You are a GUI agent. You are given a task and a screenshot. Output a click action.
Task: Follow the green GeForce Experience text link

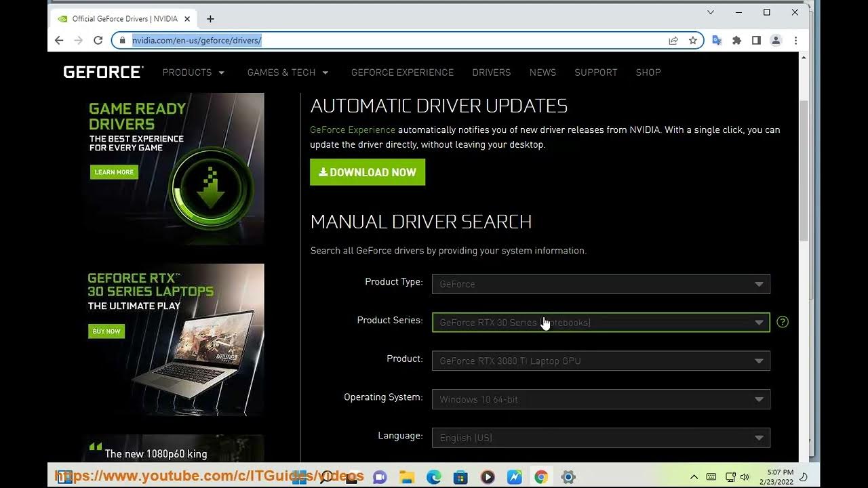(x=353, y=129)
